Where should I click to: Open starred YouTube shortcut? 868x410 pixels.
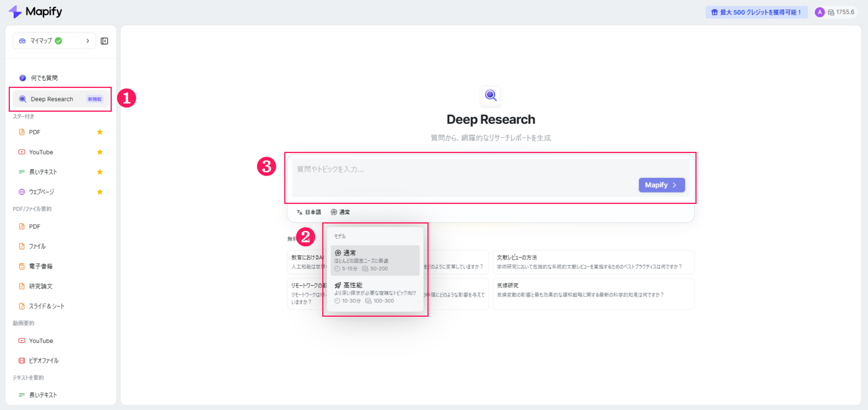click(x=41, y=152)
